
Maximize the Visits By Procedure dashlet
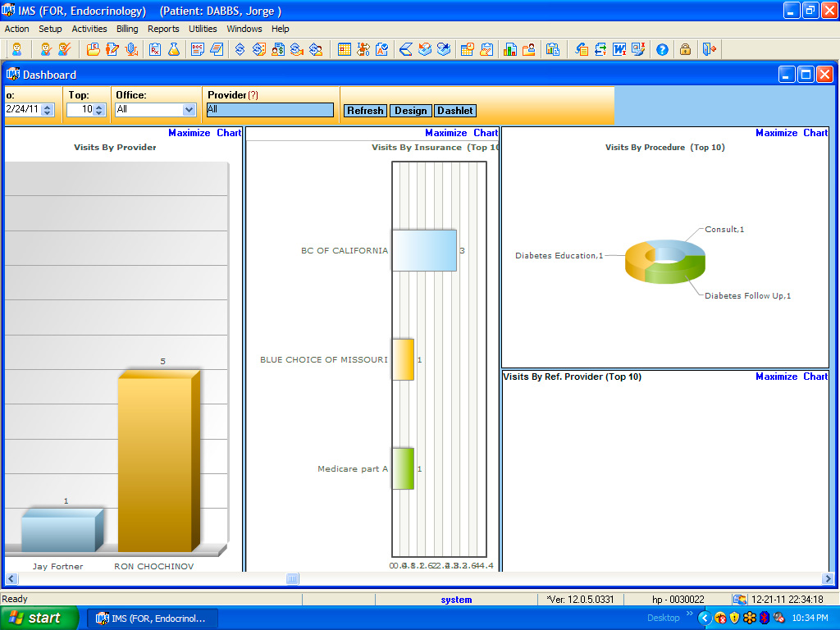tap(776, 133)
